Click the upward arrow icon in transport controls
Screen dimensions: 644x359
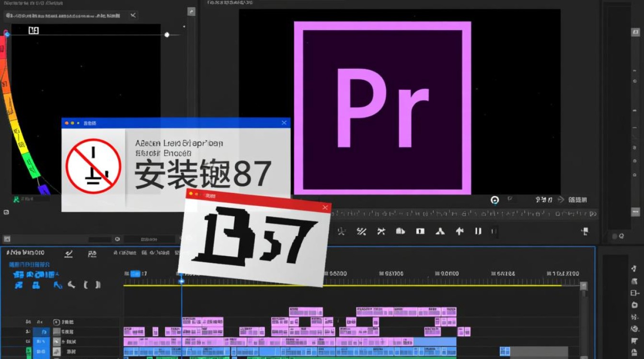pos(460,231)
